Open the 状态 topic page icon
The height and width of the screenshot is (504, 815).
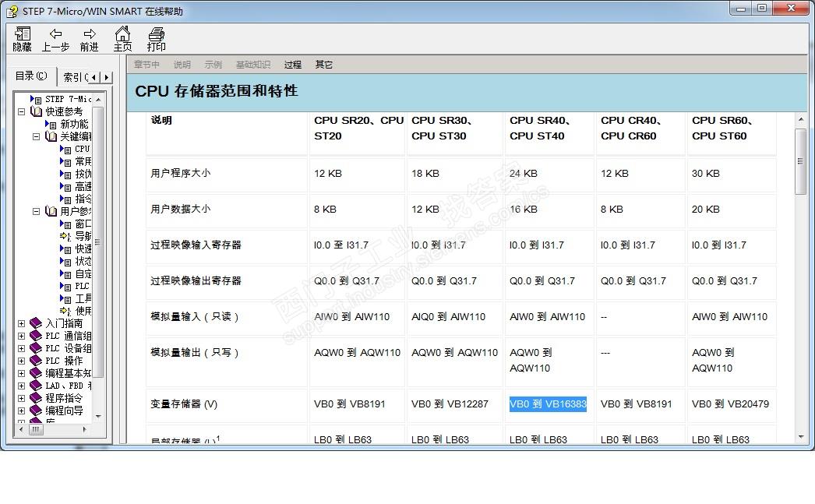coord(65,262)
